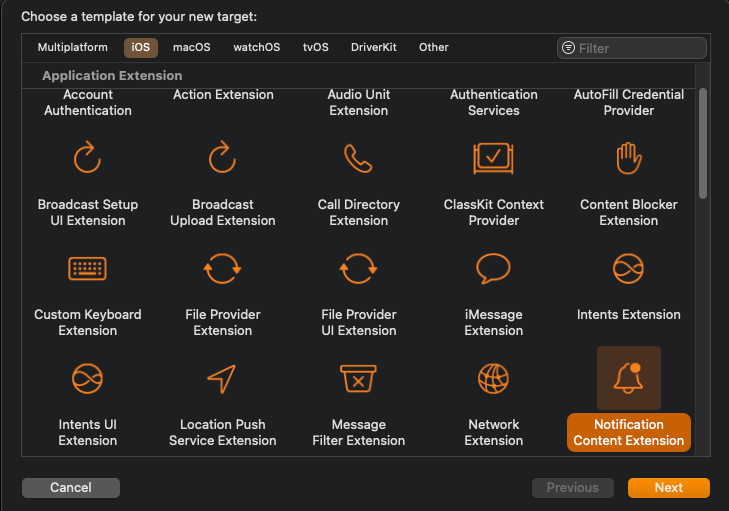The image size is (729, 511).
Task: Click the Call Directory Extension label
Action: click(358, 212)
